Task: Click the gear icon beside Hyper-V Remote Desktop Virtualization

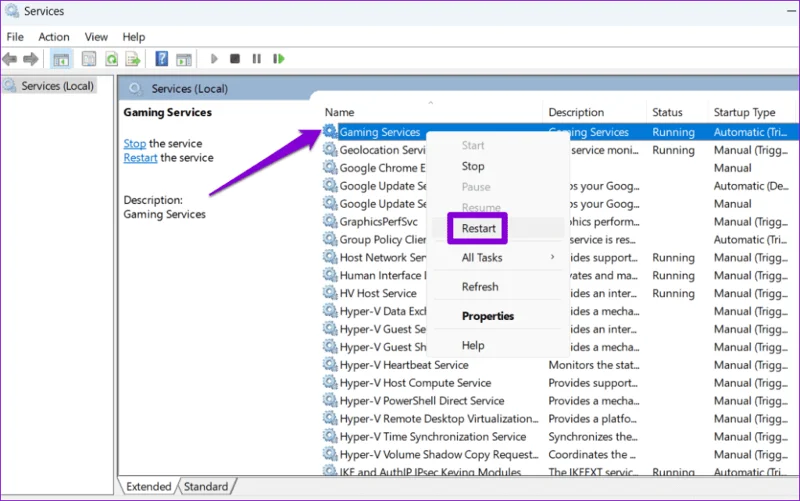Action: 330,418
